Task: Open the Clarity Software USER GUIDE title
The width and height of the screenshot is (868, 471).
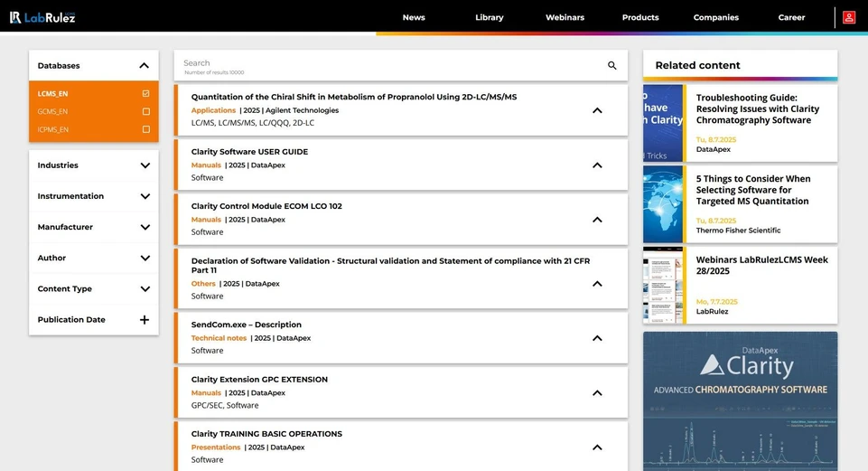Action: pyautogui.click(x=249, y=152)
